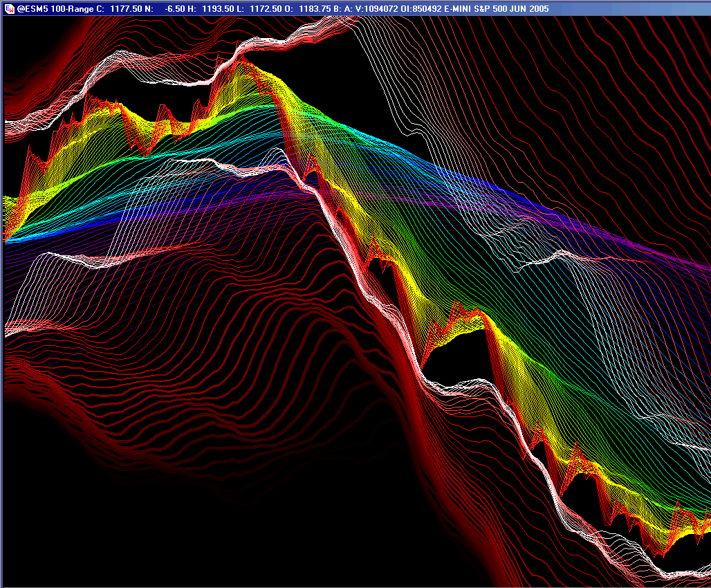
Task: Click the net change value -6.50
Action: pos(176,9)
